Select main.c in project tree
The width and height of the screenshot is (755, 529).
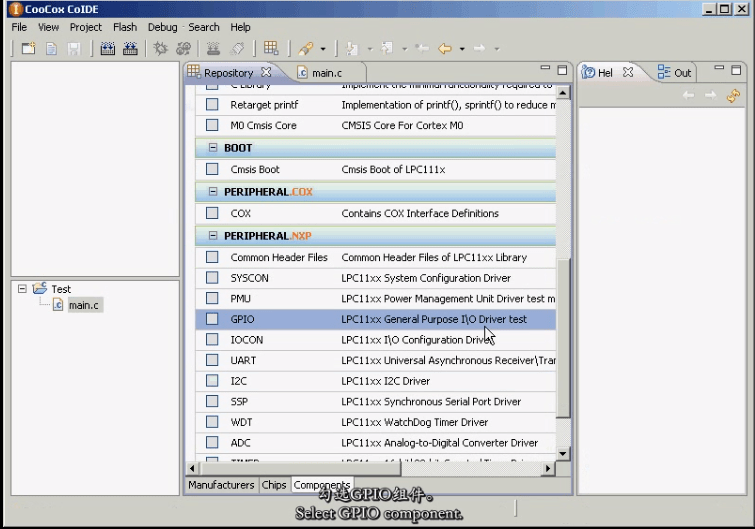[83, 305]
